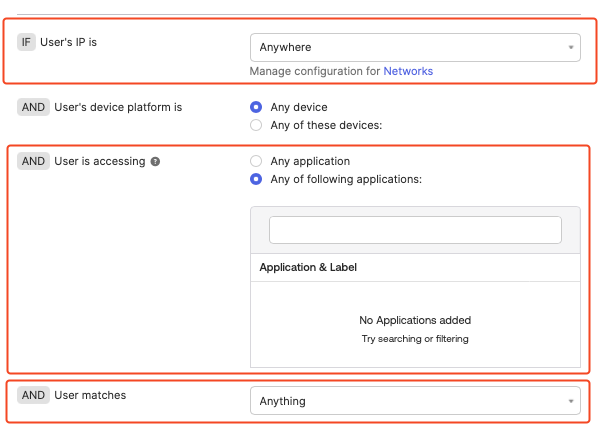Select Any of following applications option

[x=256, y=179]
